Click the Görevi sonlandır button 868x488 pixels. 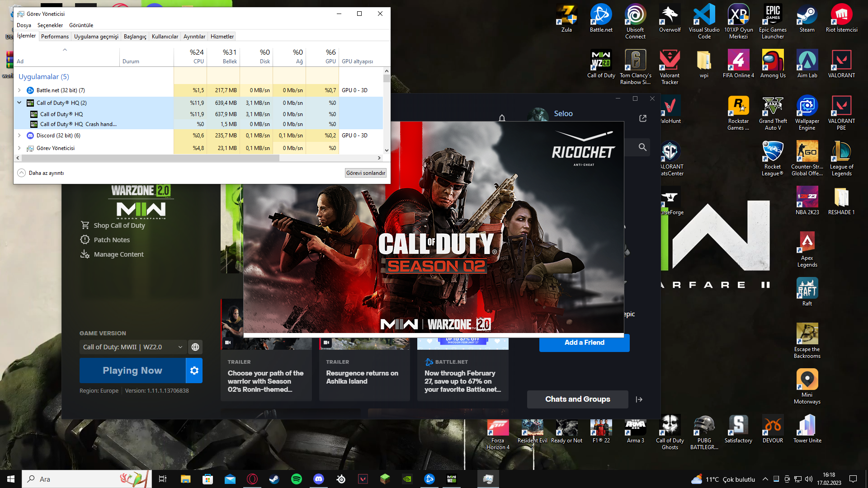point(365,173)
